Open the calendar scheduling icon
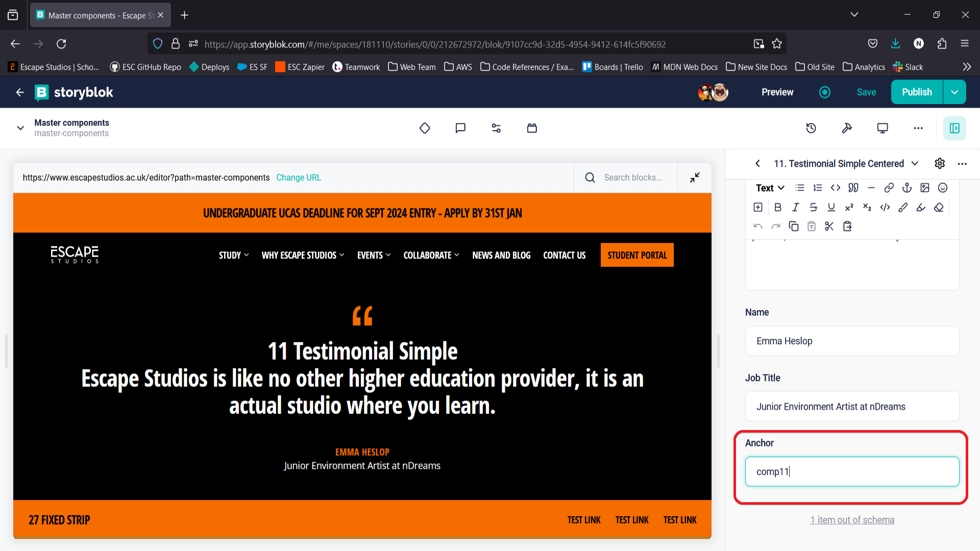 click(x=532, y=128)
